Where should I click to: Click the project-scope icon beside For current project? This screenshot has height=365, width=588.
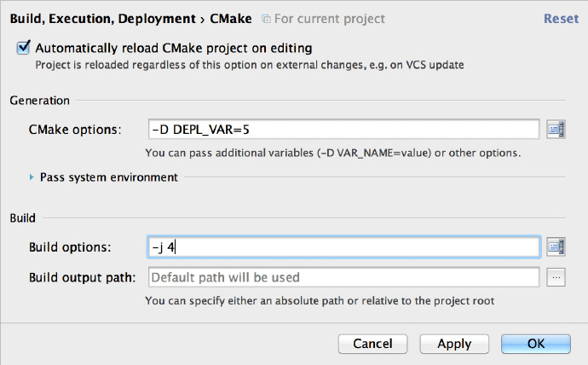(266, 19)
